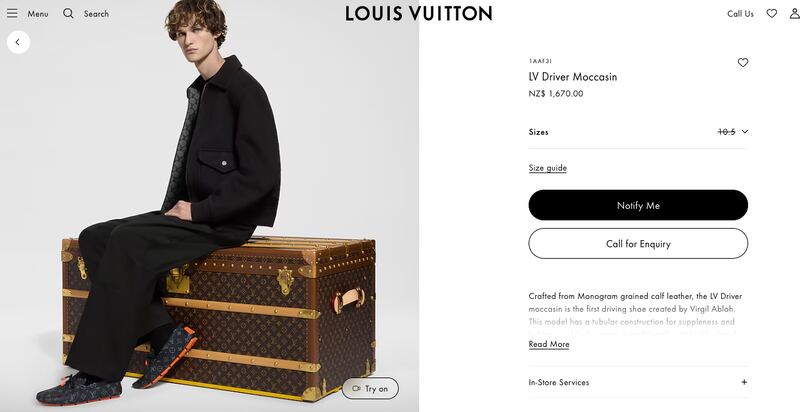Expand In-Store Services with plus icon
Screen dimensions: 800x412
(x=744, y=382)
